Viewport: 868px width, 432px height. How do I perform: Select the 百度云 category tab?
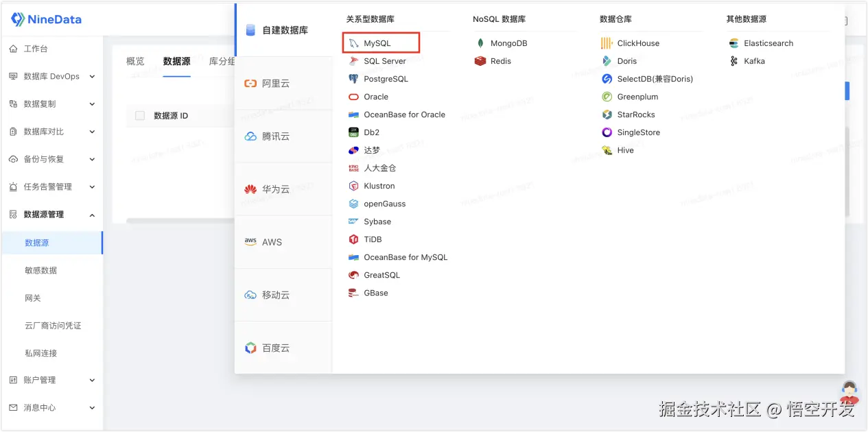tap(283, 348)
